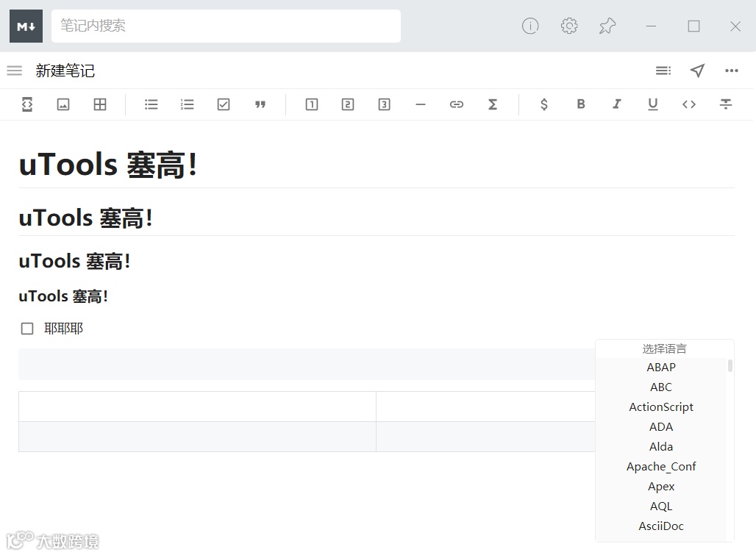Click the bottom-left table cell
Image resolution: width=756 pixels, height=555 pixels.
197,437
